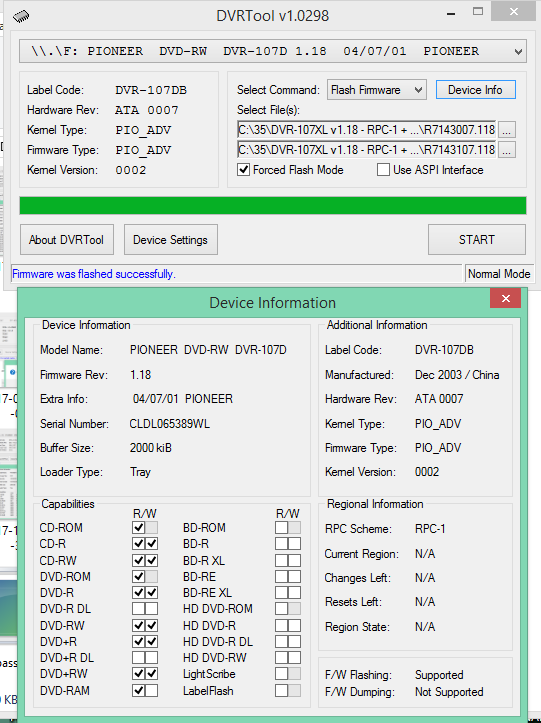This screenshot has height=723, width=541.
Task: Click serial number CLDL065389WL
Action: (170, 424)
